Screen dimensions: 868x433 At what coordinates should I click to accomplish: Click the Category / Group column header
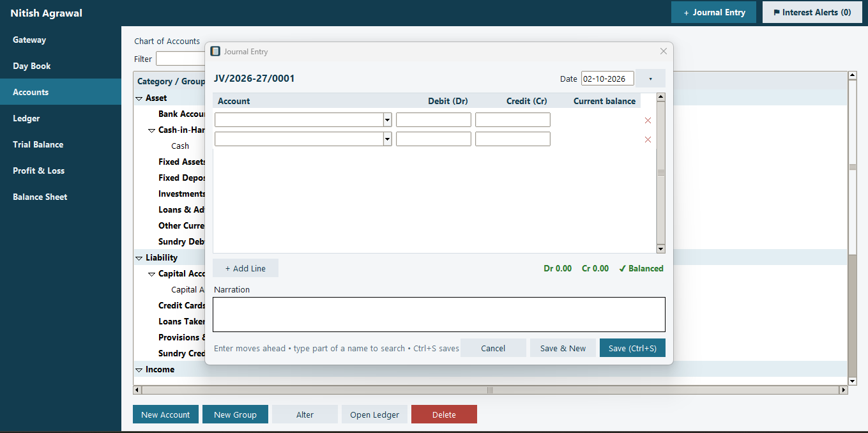[171, 82]
